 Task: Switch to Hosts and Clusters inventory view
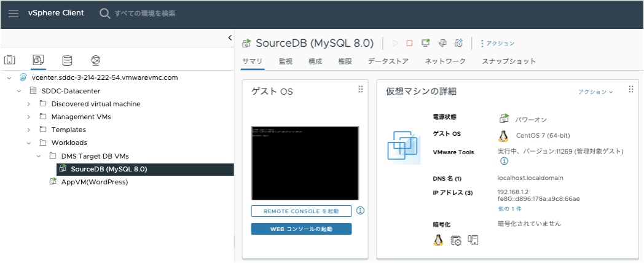coord(9,60)
